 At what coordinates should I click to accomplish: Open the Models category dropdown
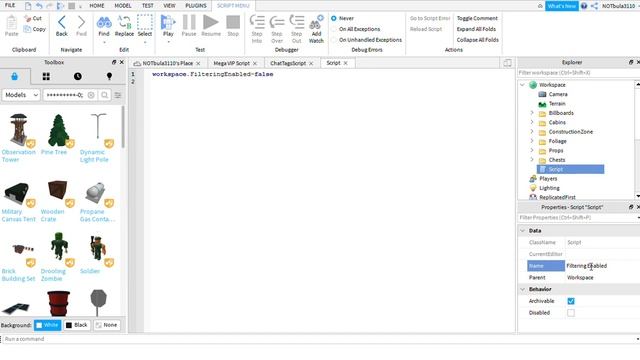(x=21, y=95)
